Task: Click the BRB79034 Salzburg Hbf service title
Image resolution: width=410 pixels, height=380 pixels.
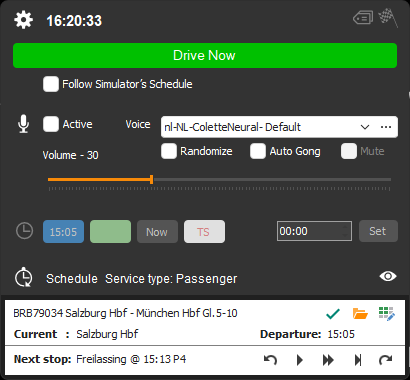Action: click(x=125, y=313)
